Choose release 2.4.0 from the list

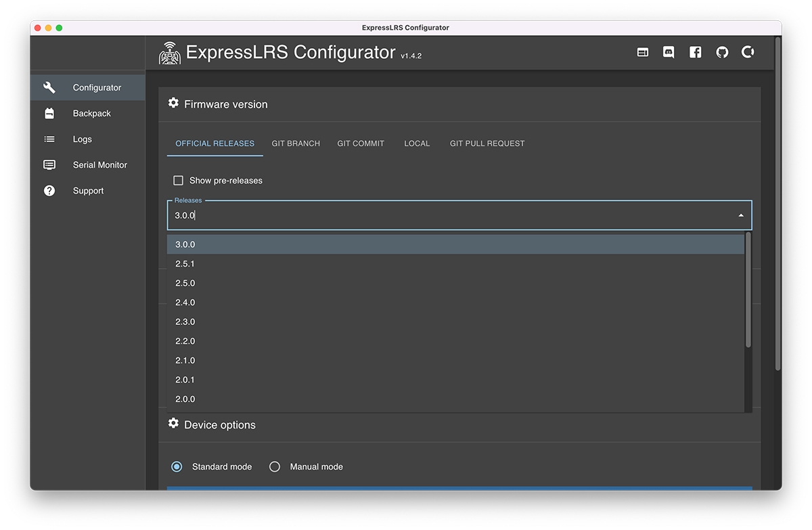[x=455, y=303]
